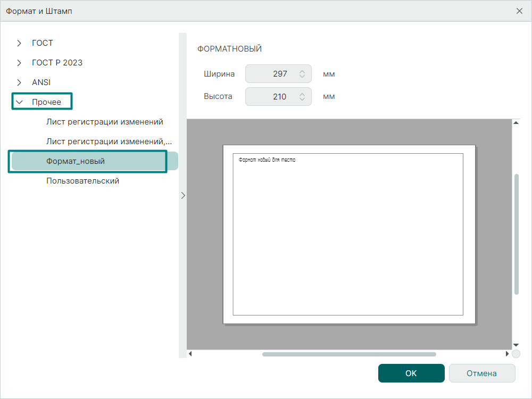This screenshot has height=399, width=532.
Task: Click the Высота spinner arrows
Action: [302, 97]
